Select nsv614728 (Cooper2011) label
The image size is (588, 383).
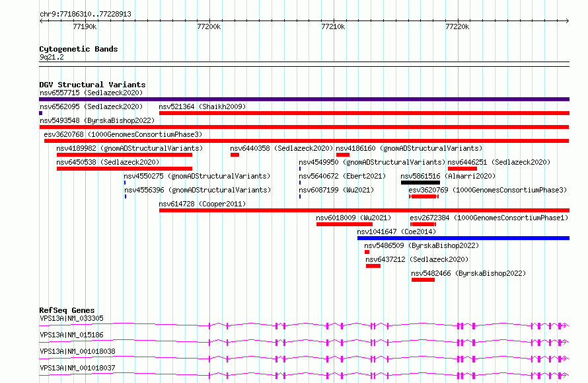coord(203,204)
